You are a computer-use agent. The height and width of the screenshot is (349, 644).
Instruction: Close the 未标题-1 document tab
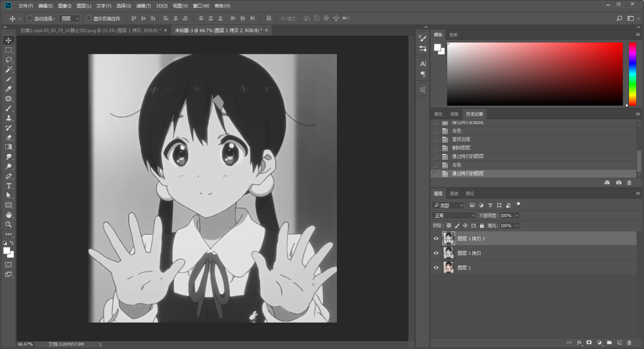(266, 30)
